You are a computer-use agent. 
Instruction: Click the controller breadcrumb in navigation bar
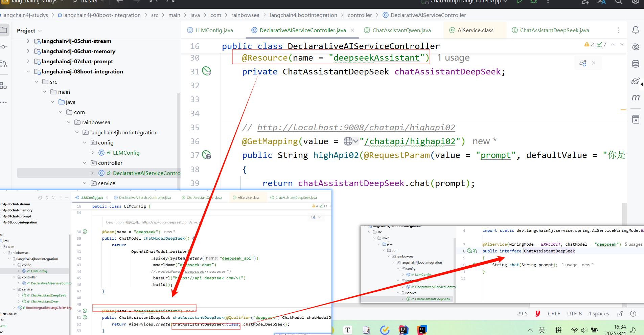(360, 15)
